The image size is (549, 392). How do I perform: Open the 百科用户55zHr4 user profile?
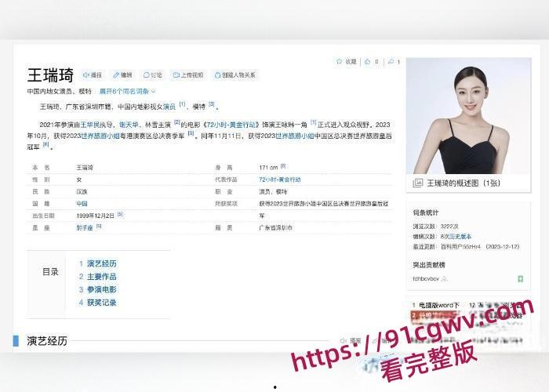point(461,247)
